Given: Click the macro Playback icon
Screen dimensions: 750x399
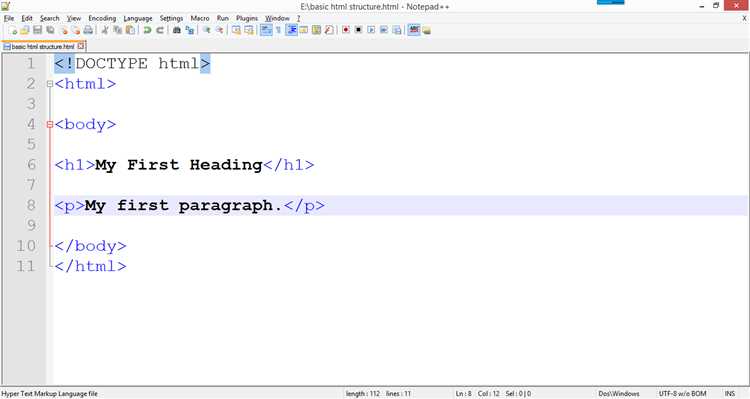Looking at the screenshot, I should (371, 30).
